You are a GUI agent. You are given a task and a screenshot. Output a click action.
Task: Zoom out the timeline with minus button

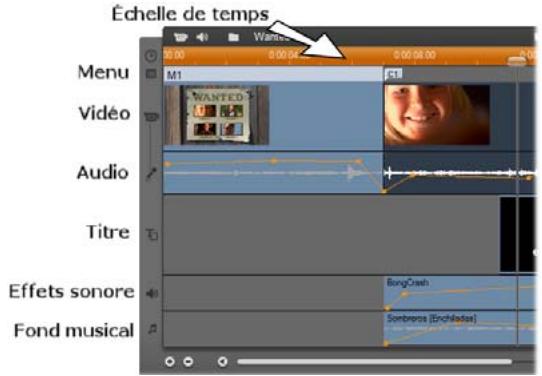click(x=188, y=361)
